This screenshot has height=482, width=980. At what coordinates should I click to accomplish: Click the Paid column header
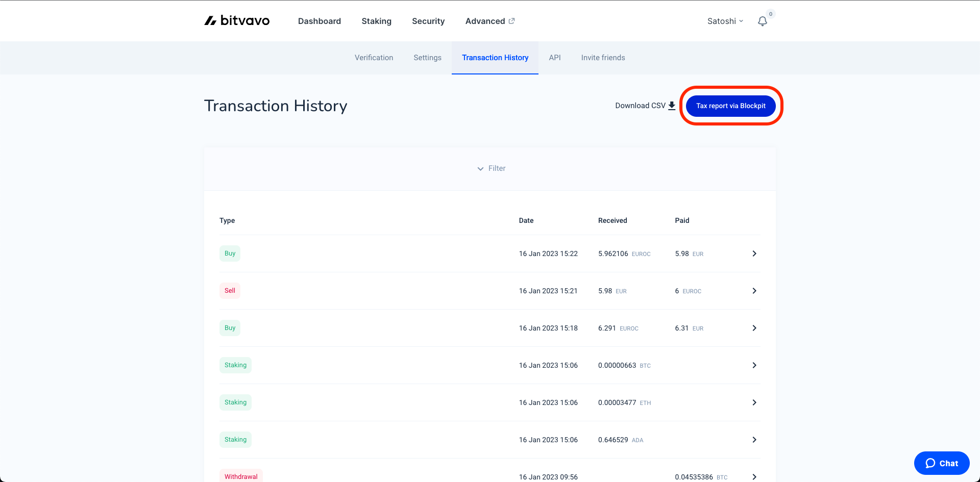(x=682, y=220)
